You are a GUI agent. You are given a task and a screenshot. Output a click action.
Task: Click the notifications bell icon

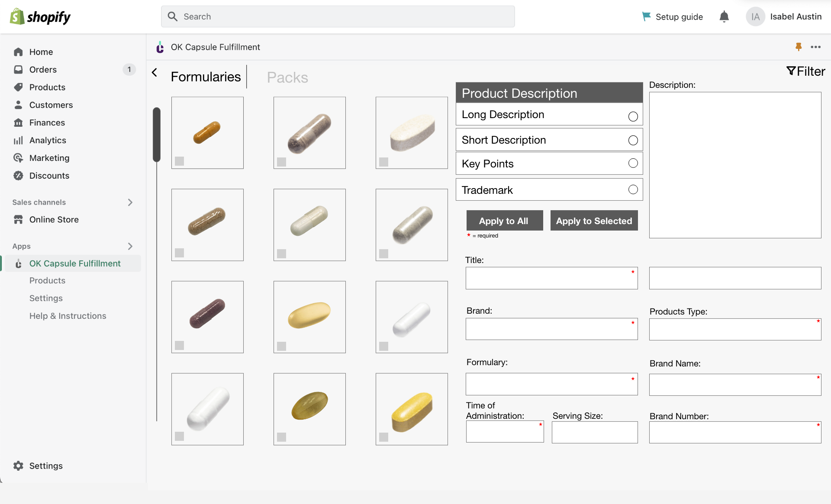(x=724, y=17)
